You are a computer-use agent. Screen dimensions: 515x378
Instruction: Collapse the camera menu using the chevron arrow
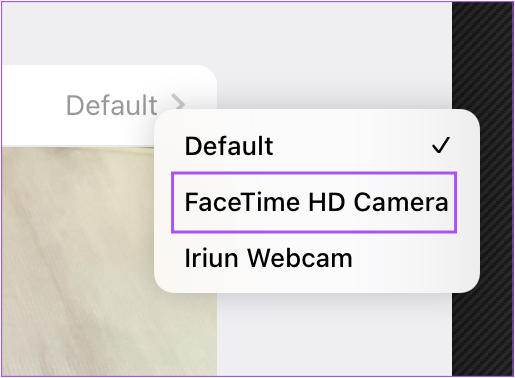[178, 102]
